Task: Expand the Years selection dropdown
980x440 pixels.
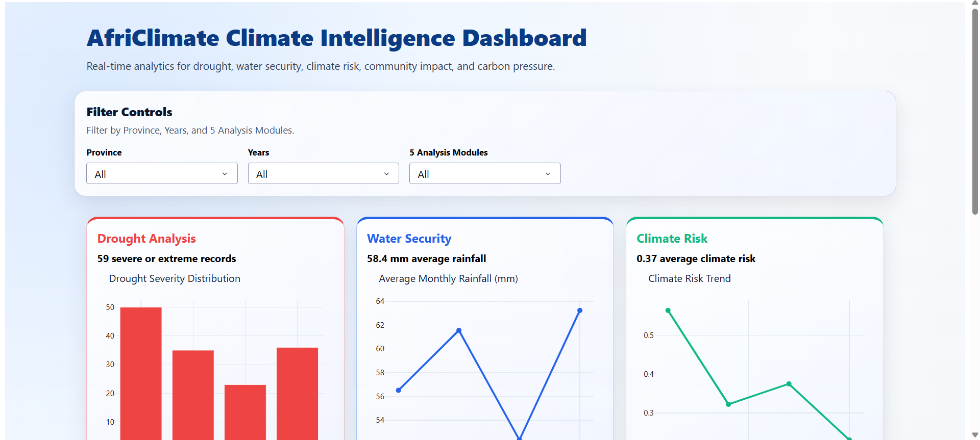Action: point(323,173)
